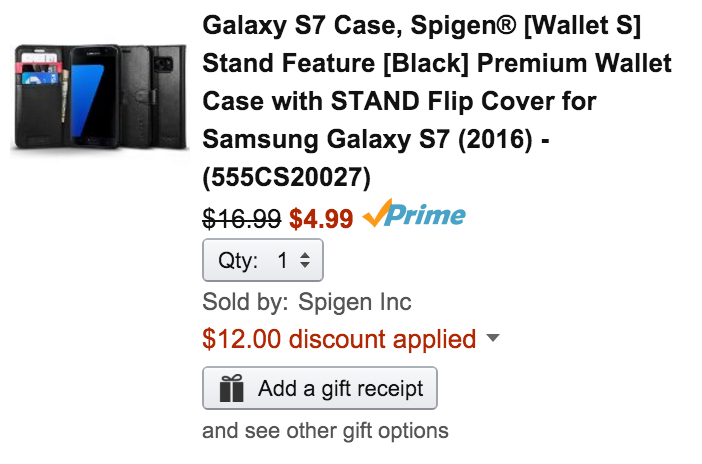
Task: Click the 'Premium Wallet' title line
Action: [574, 63]
